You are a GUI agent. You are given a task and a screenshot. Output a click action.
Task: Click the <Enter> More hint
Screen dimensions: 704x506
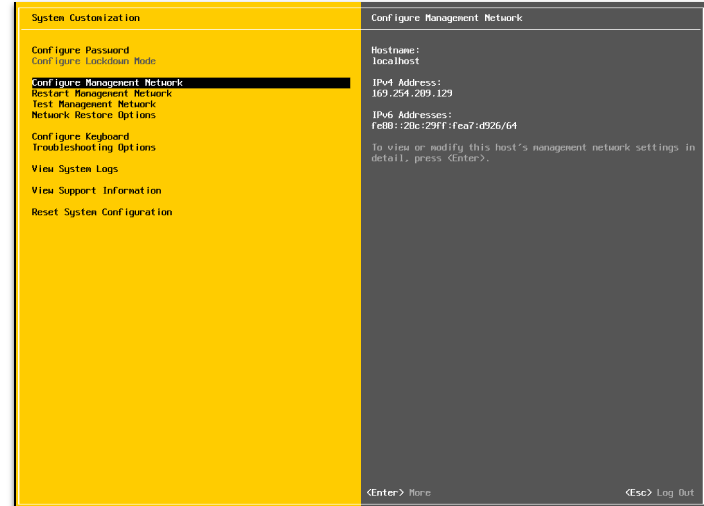click(399, 493)
